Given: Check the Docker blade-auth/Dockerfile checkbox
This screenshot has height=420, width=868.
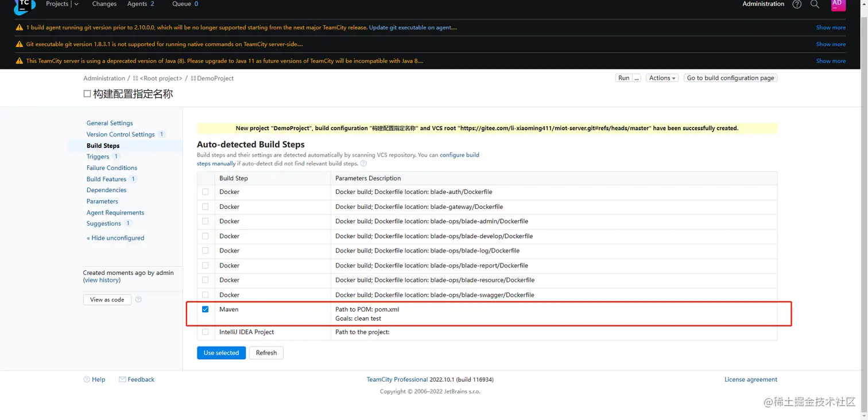Looking at the screenshot, I should click(206, 192).
